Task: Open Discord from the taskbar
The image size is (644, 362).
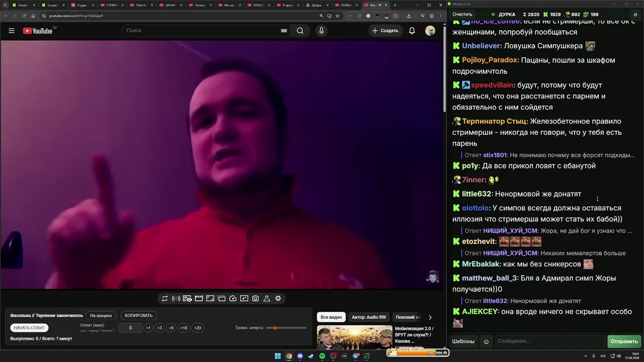Action: (300, 356)
